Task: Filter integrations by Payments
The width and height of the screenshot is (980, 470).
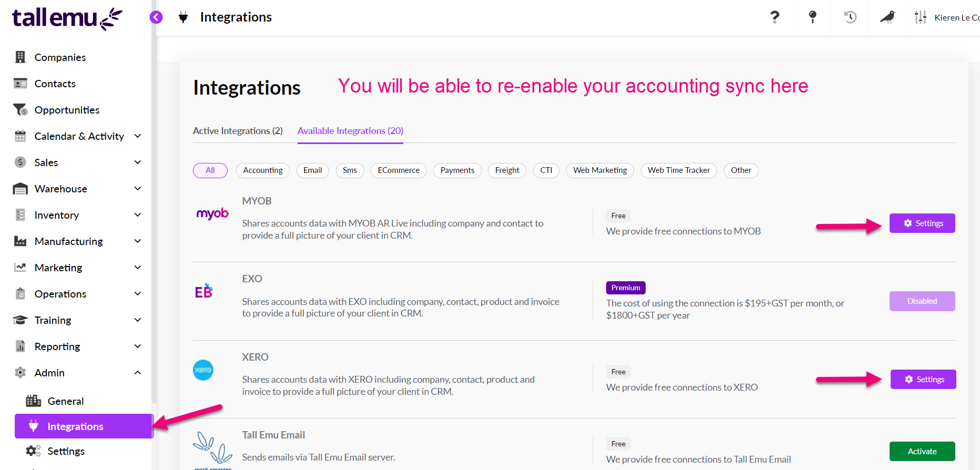Action: 457,170
